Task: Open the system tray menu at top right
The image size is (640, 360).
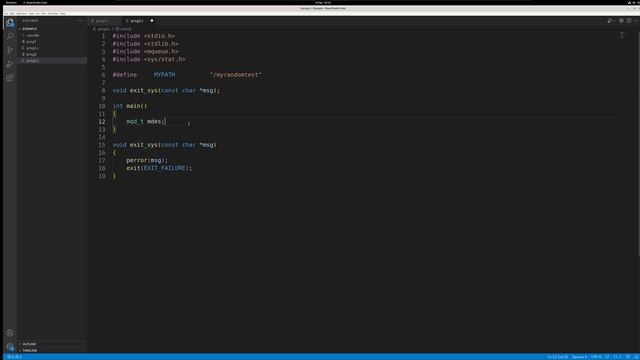Action: coord(633,2)
